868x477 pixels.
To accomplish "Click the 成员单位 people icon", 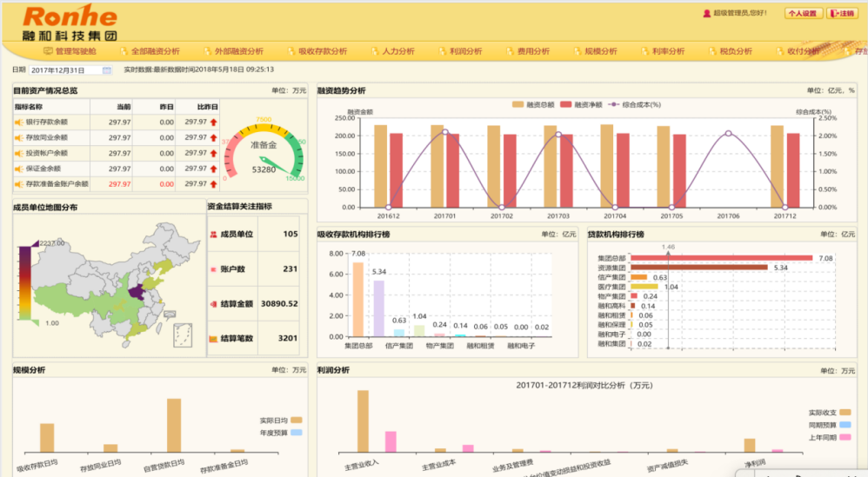I will (213, 234).
